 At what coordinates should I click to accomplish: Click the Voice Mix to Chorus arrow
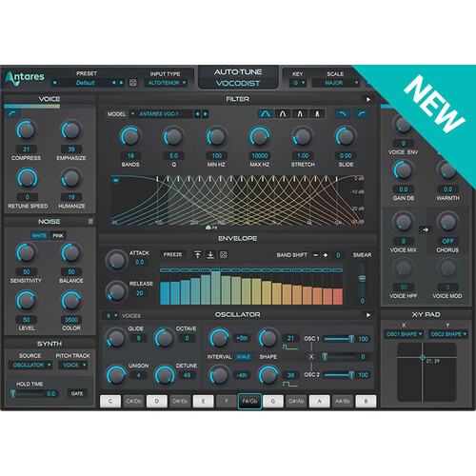426,229
